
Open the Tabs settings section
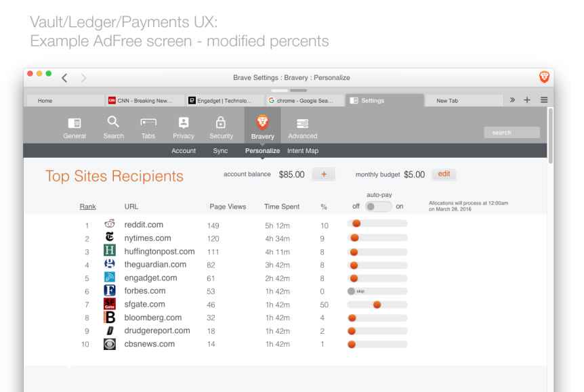point(148,125)
